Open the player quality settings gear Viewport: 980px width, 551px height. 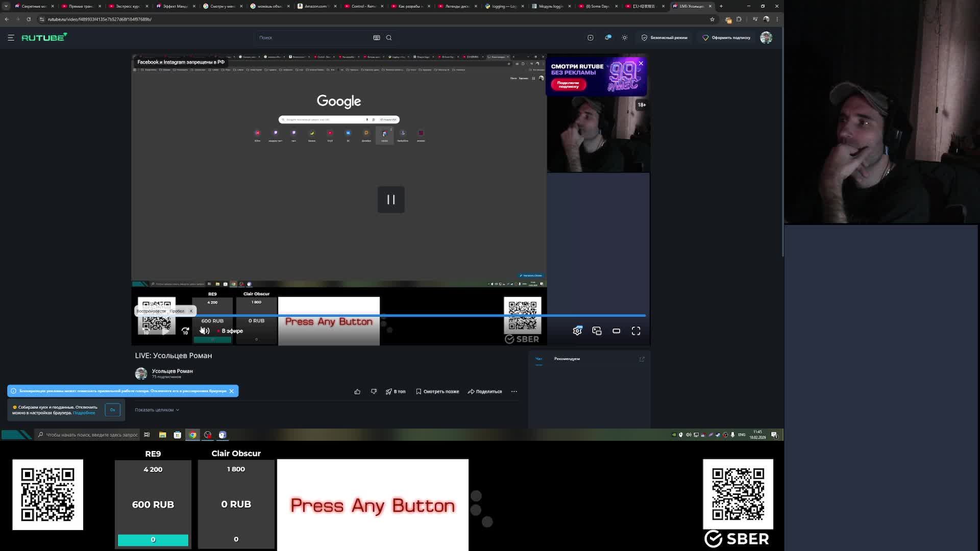click(x=577, y=331)
